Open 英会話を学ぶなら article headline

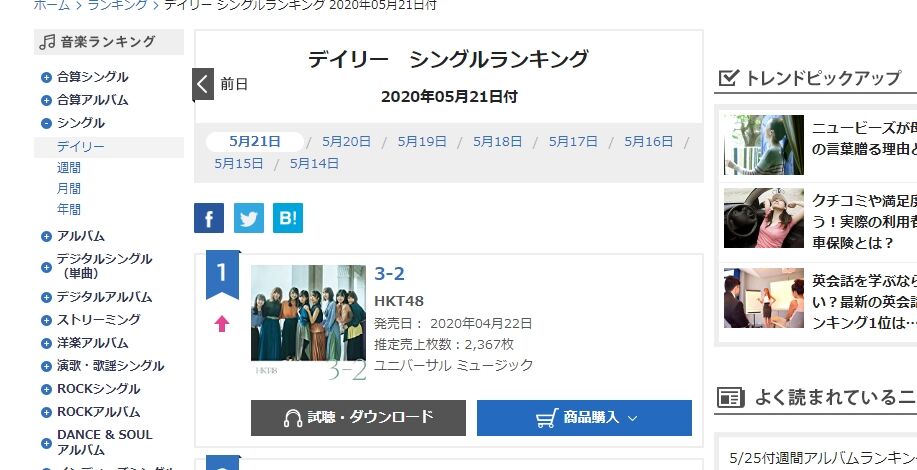pos(864,302)
